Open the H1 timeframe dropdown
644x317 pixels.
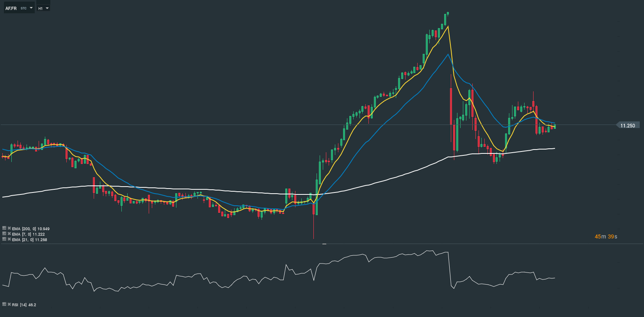(x=43, y=8)
